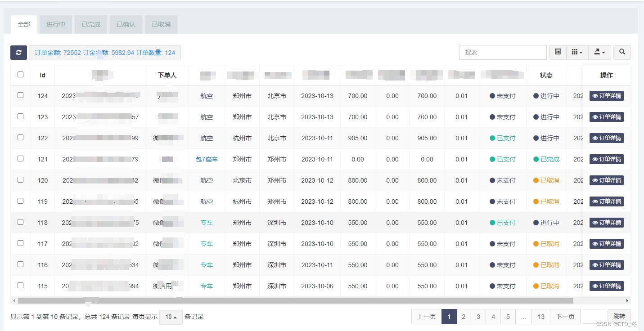Click the refresh icon button
Image resolution: width=644 pixels, height=331 pixels.
pos(18,53)
